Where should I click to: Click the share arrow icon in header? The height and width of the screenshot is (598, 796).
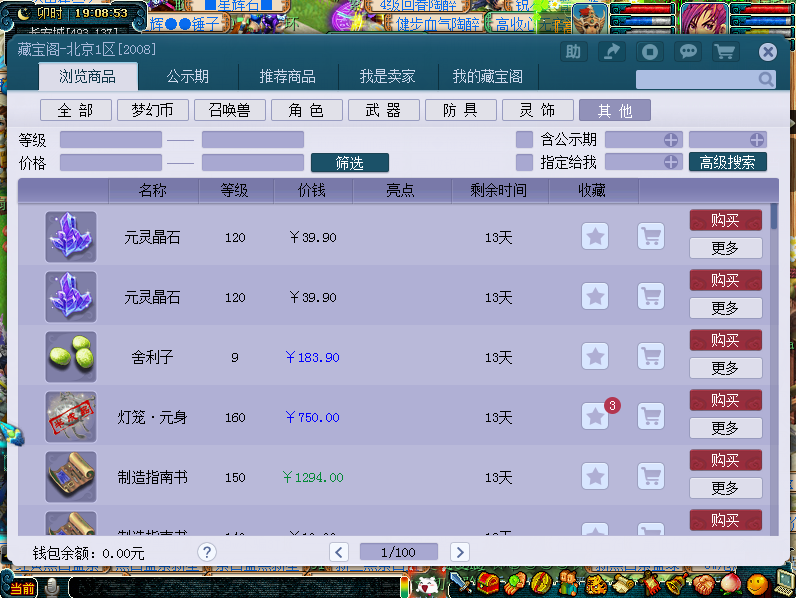coord(611,52)
